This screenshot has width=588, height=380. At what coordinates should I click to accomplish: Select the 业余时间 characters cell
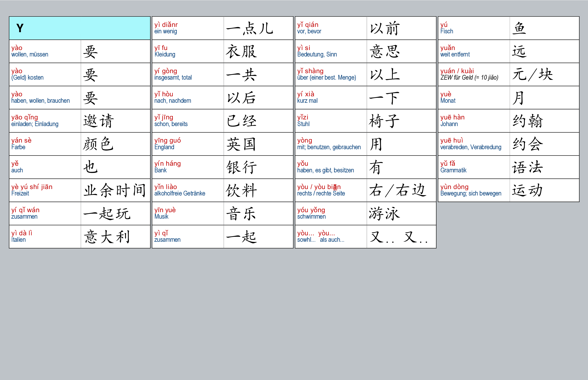click(115, 190)
